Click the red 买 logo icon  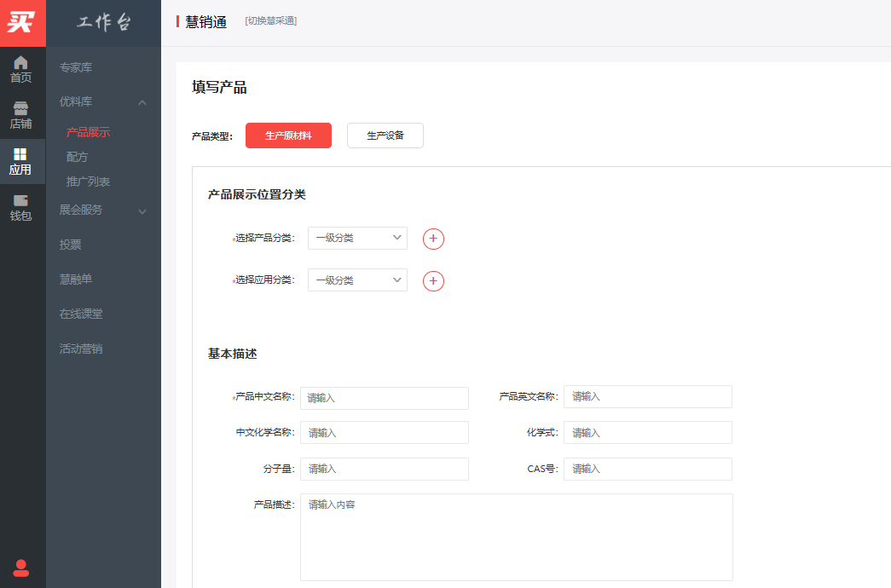click(22, 23)
